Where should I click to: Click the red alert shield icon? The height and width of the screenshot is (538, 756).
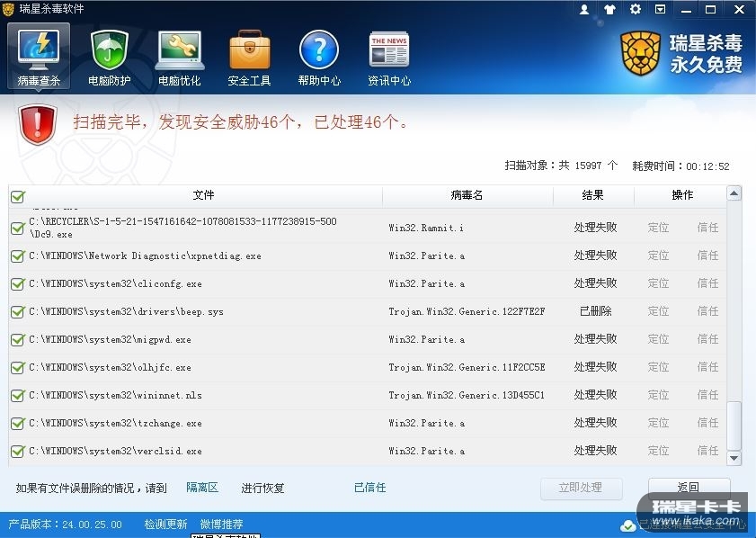click(x=38, y=124)
